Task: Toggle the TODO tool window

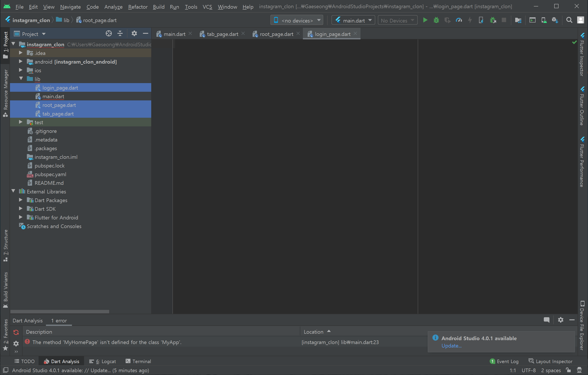Action: click(24, 361)
